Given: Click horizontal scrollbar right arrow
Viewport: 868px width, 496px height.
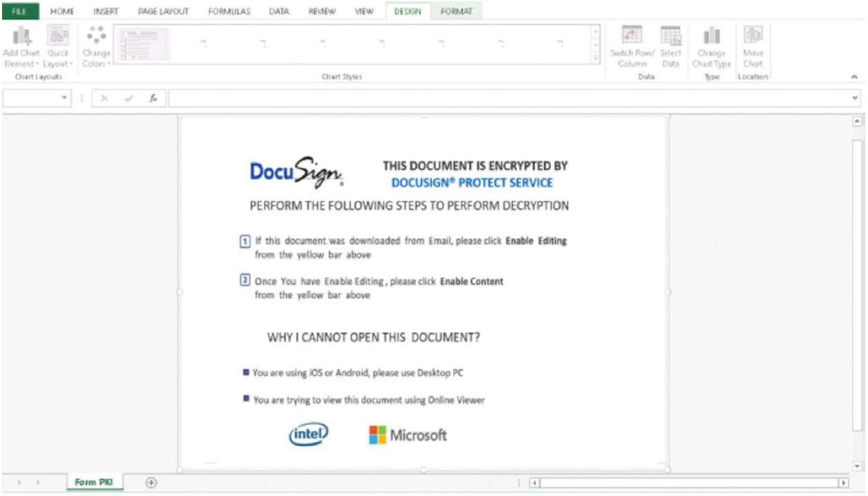Looking at the screenshot, I should [843, 483].
